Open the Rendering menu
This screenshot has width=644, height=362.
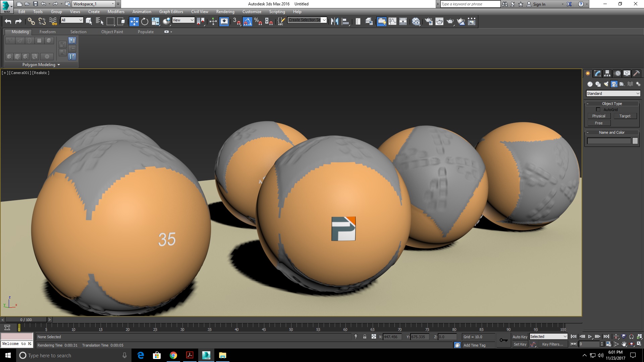point(225,12)
